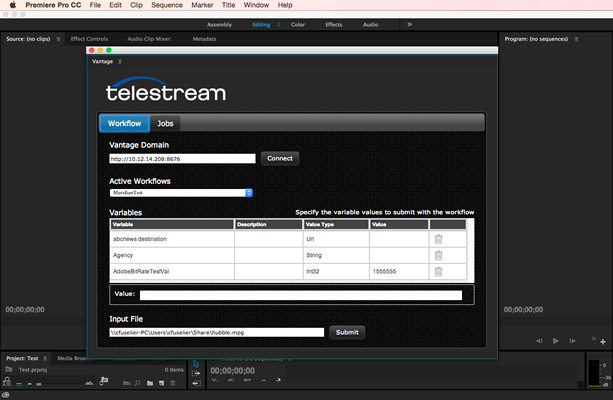Switch Project panel to list view
The image size is (613, 400).
pyautogui.click(x=19, y=384)
